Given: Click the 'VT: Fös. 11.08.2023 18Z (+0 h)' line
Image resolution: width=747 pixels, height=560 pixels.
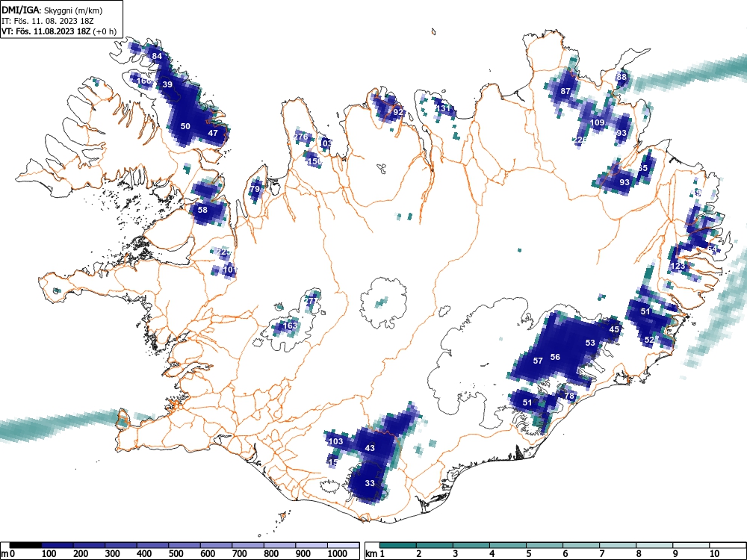Looking at the screenshot, I should [58, 31].
